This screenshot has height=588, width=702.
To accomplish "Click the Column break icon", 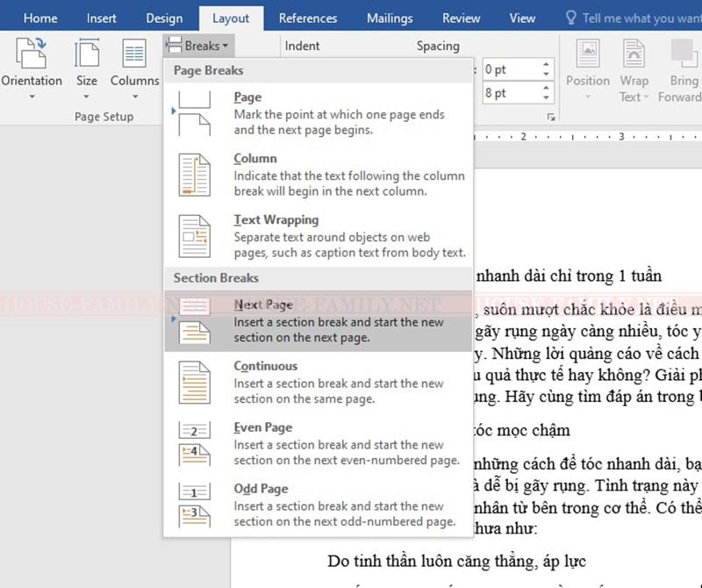I will tap(194, 175).
